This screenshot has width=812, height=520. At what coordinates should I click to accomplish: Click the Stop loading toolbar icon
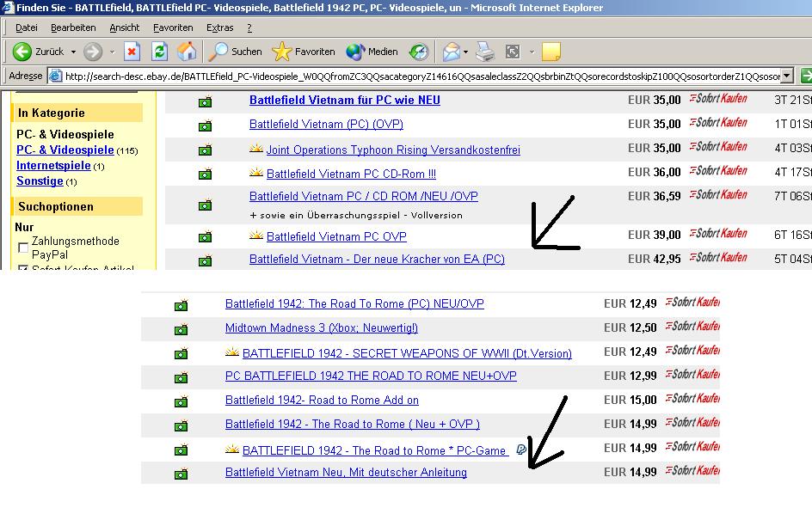click(x=132, y=52)
